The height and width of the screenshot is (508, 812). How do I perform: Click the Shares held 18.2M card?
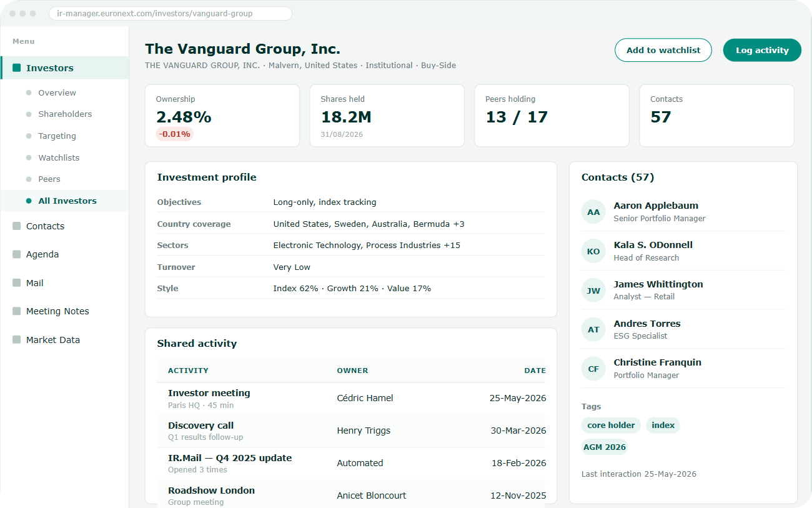point(387,116)
